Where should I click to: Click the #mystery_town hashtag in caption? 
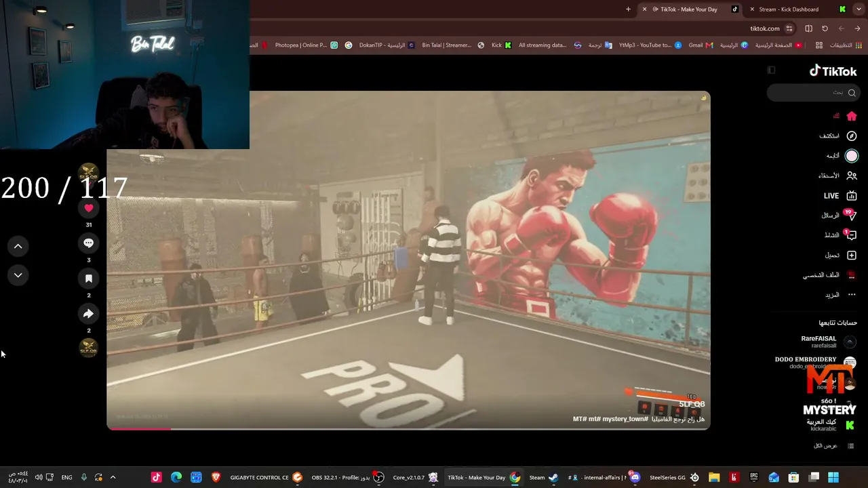(625, 419)
